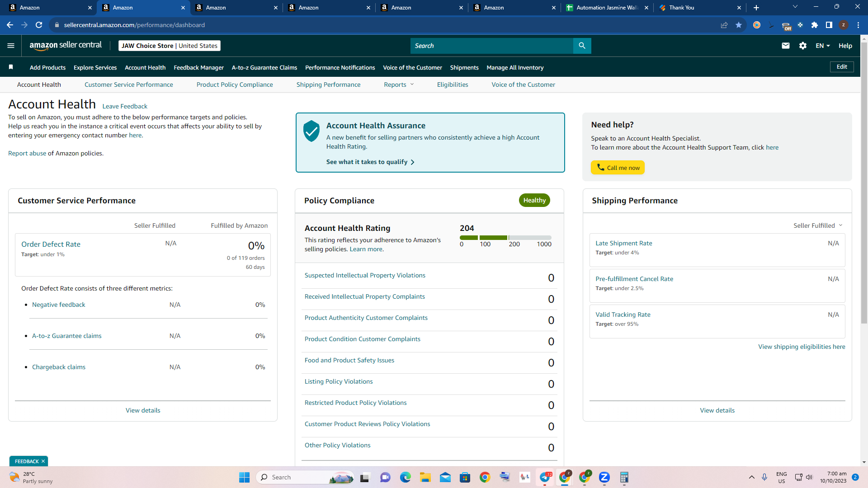Open a new browser tab

(x=756, y=8)
